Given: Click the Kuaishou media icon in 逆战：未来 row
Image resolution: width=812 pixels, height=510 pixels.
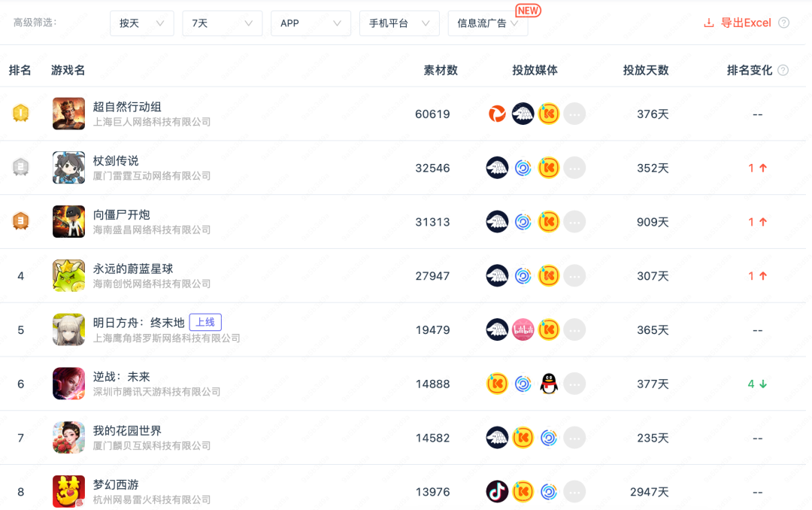Looking at the screenshot, I should tap(497, 384).
